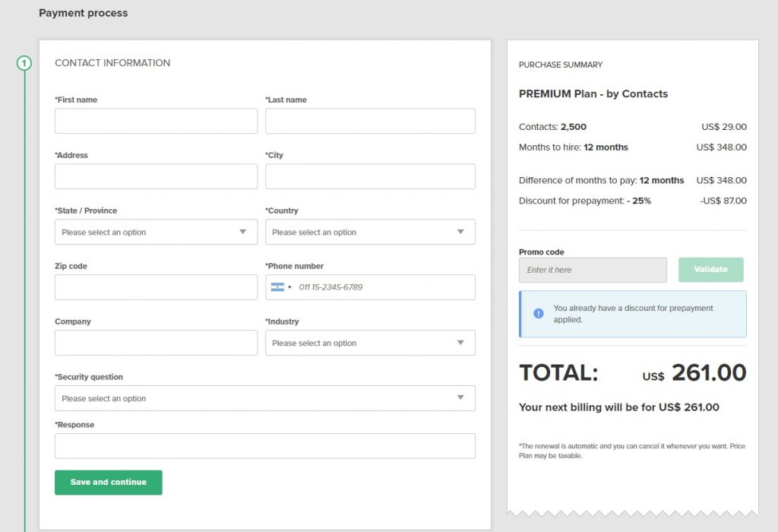Focus the Promo code field

point(593,270)
